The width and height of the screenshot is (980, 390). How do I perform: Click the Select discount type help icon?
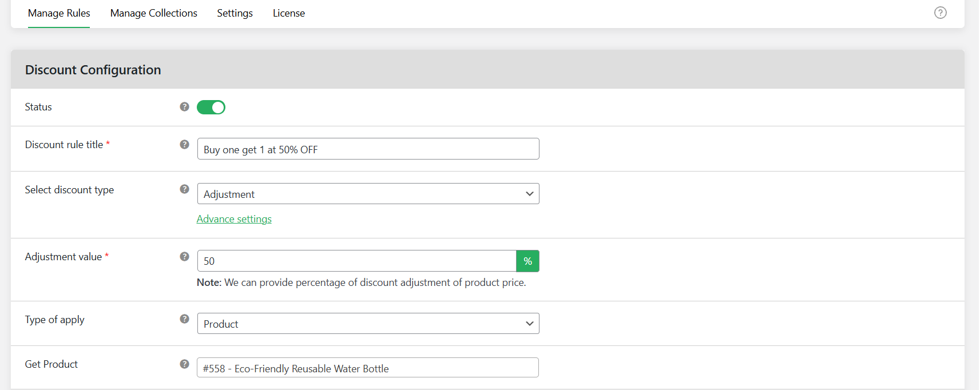coord(184,189)
